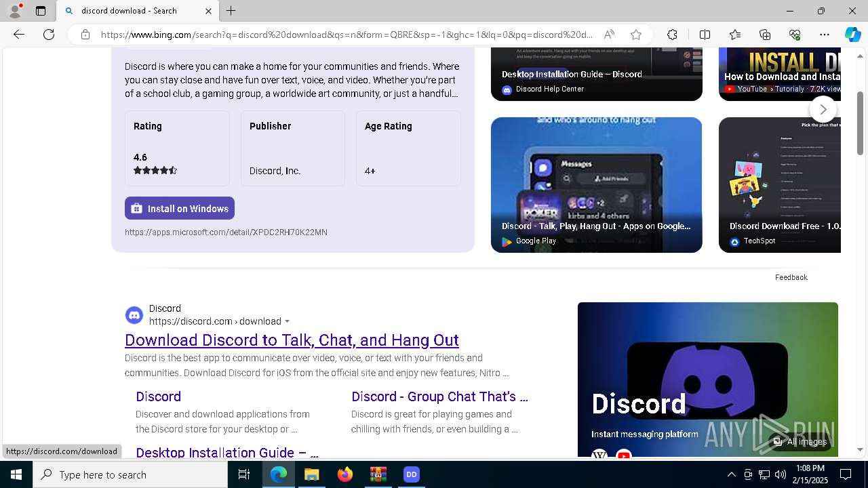Open the DD app on taskbar

[x=412, y=474]
